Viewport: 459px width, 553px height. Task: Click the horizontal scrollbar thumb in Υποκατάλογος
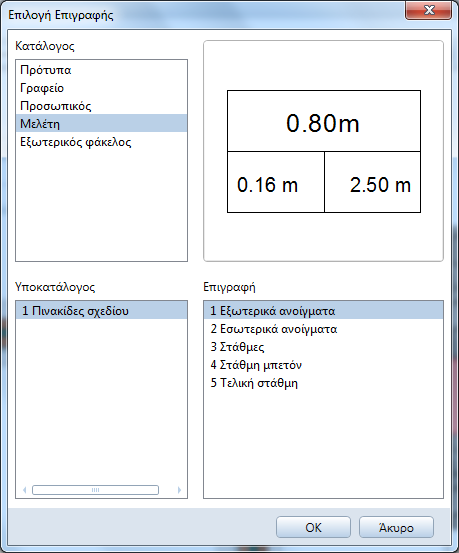click(95, 490)
